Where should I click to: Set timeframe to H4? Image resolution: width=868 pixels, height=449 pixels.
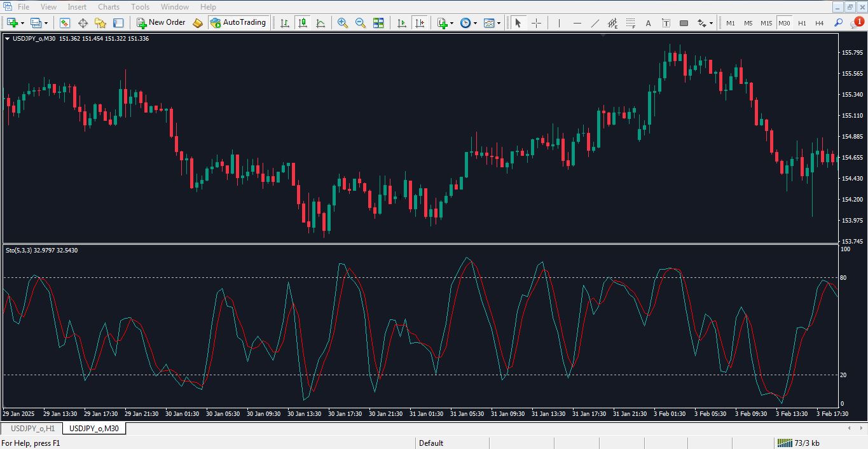[x=819, y=23]
